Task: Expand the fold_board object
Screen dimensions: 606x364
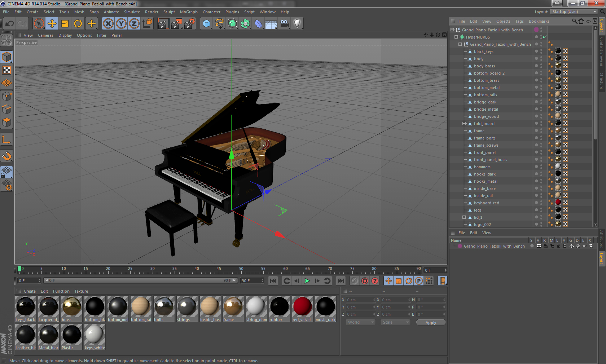Action: (464, 124)
